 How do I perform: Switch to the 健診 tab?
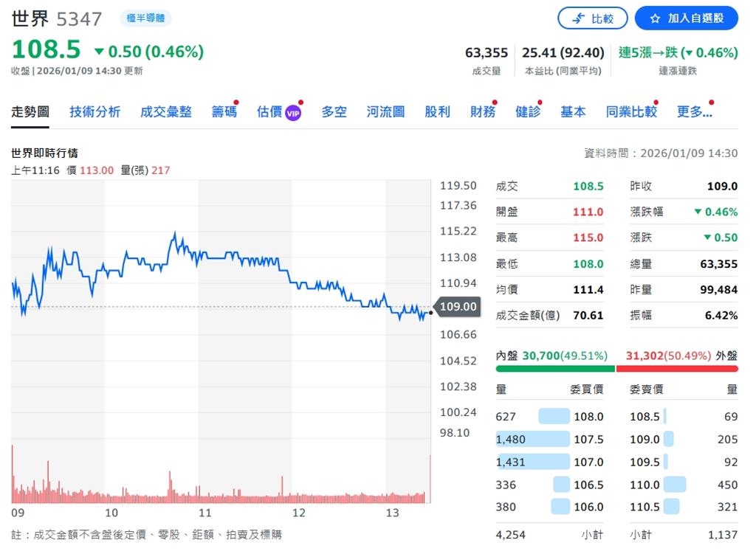527,111
